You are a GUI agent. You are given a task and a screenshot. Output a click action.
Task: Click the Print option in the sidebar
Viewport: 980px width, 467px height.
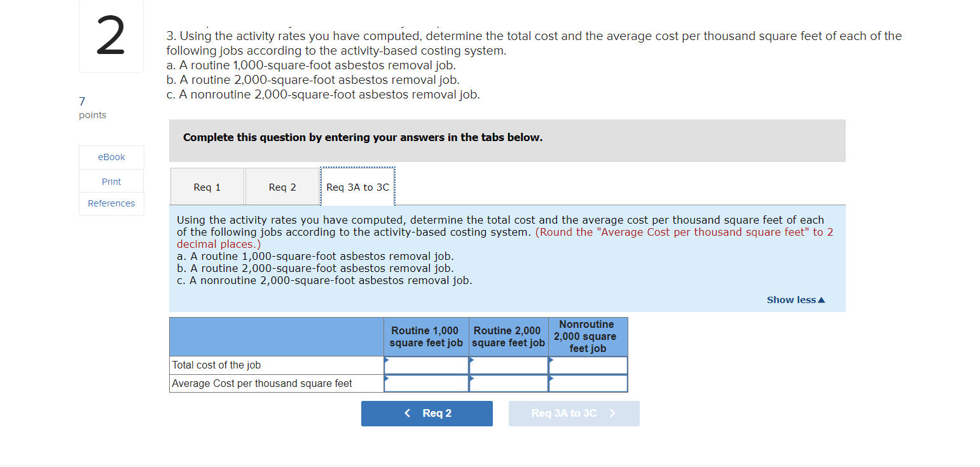[x=111, y=180]
